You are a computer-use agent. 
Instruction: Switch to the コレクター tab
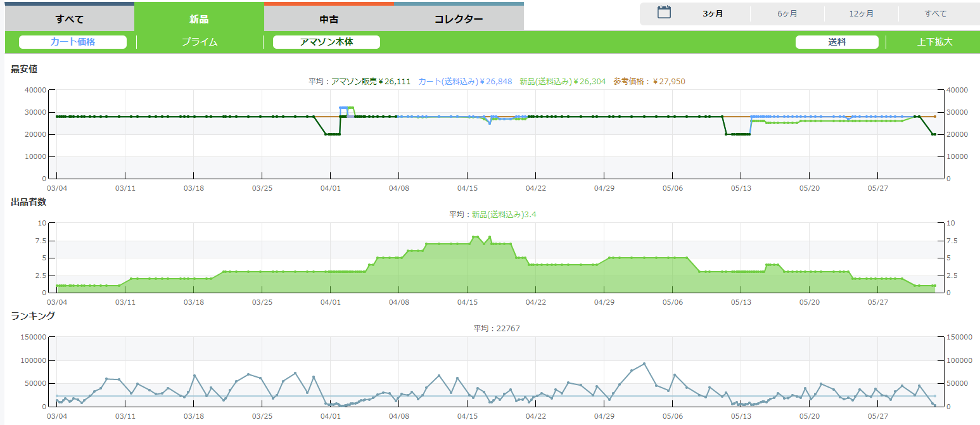coord(459,19)
